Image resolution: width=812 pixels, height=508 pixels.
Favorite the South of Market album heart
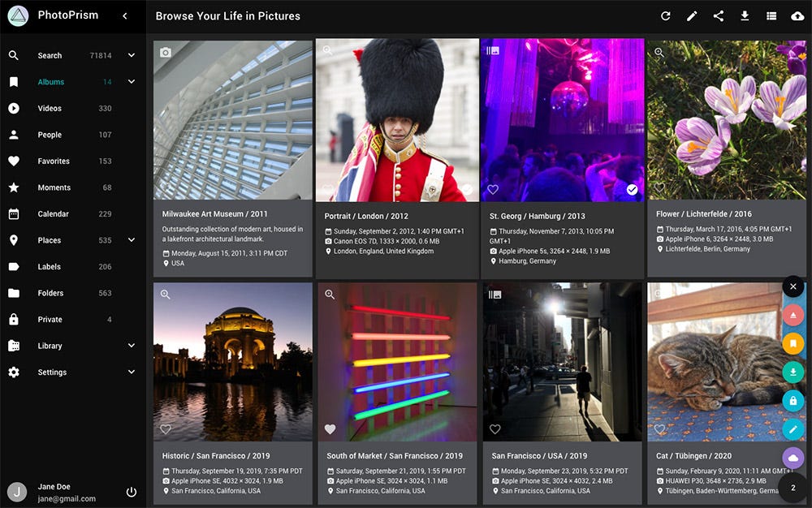(x=329, y=428)
